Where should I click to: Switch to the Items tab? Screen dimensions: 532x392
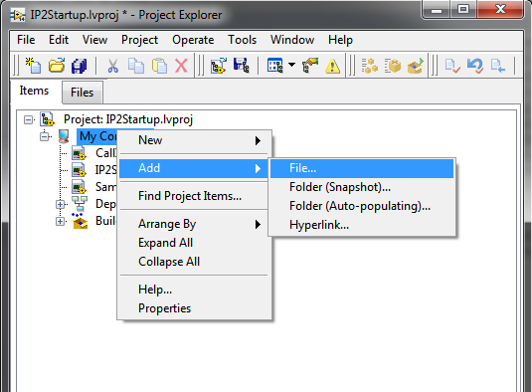tap(34, 91)
